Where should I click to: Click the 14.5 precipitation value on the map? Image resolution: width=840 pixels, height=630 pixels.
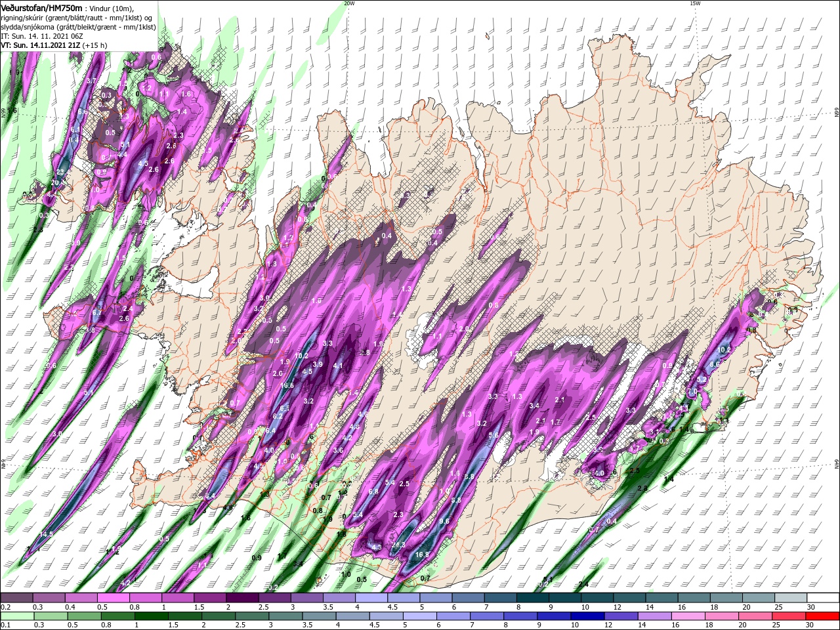46,534
